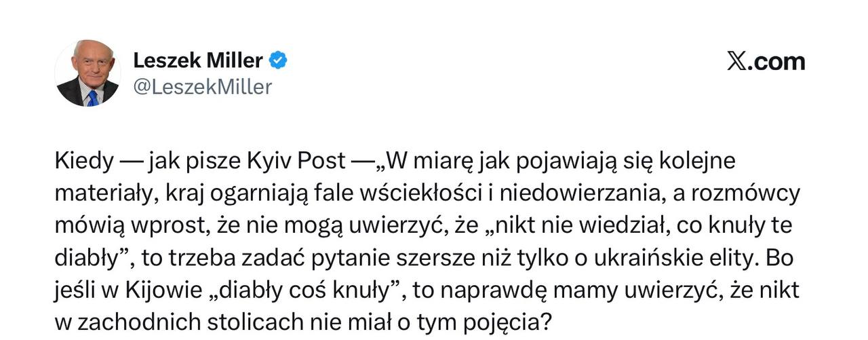This screenshot has width=868, height=340.
Task: Open the display name Leszek Miller
Action: [x=198, y=61]
